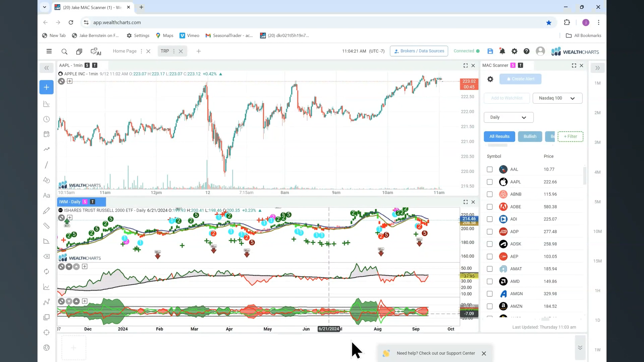Click the save workspace floppy icon

[x=490, y=51]
